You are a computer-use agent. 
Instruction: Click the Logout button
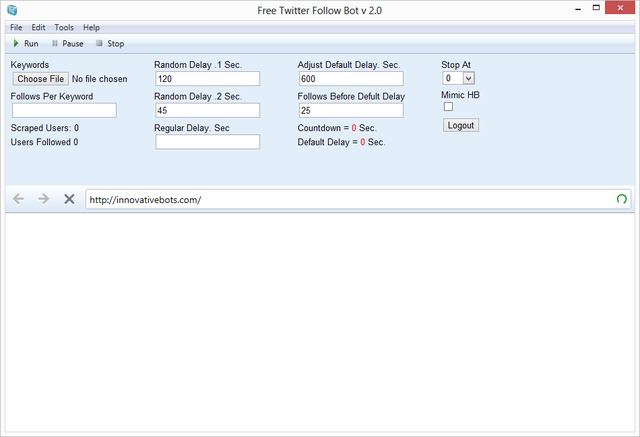pos(461,125)
